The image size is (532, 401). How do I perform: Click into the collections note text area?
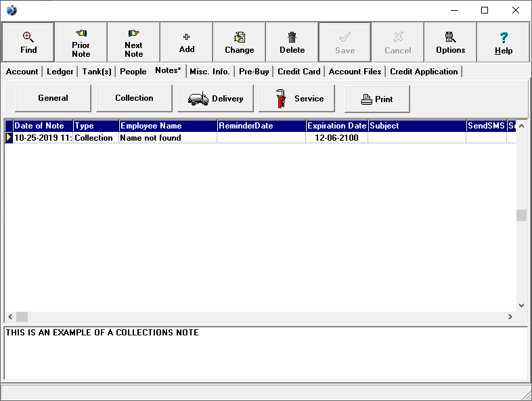pyautogui.click(x=265, y=353)
